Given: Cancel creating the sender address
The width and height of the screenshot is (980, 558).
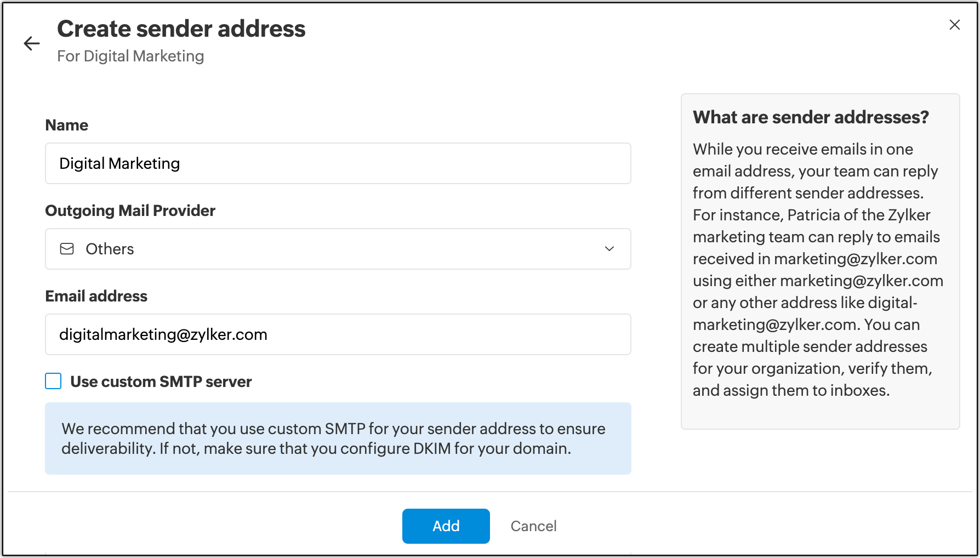Looking at the screenshot, I should coord(533,526).
